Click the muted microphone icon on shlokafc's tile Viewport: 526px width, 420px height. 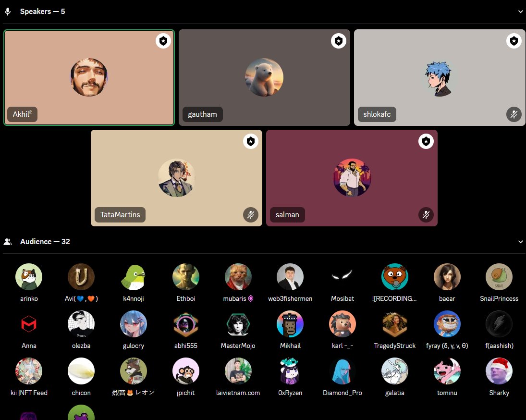514,114
